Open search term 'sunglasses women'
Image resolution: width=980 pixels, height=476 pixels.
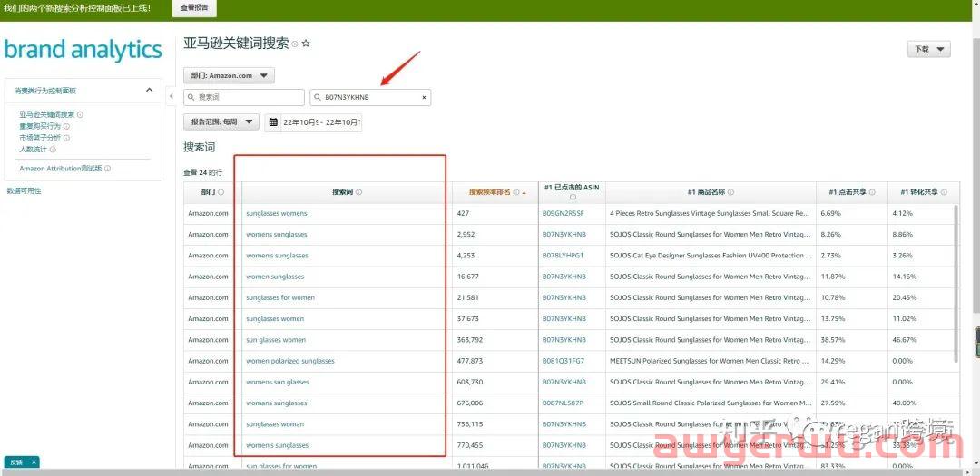tap(275, 318)
